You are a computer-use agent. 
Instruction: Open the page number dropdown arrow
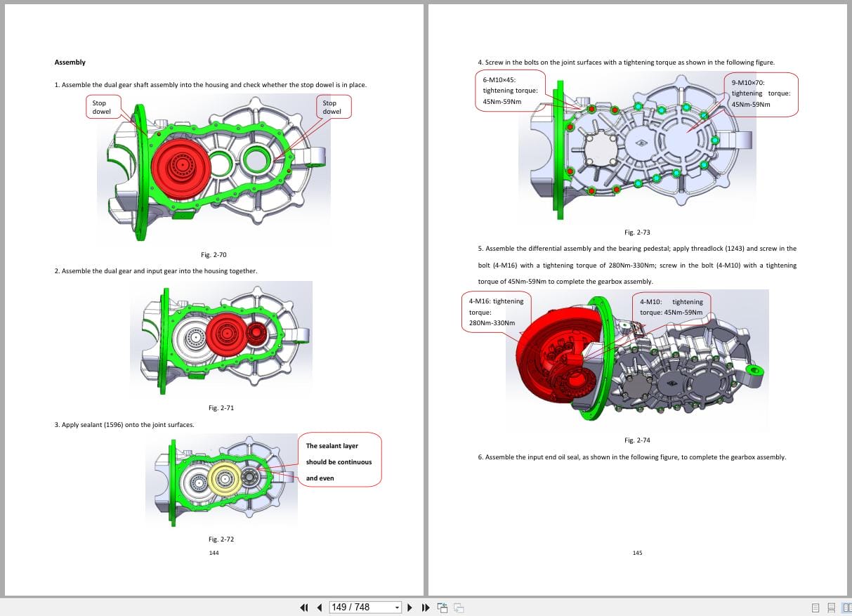coord(397,608)
